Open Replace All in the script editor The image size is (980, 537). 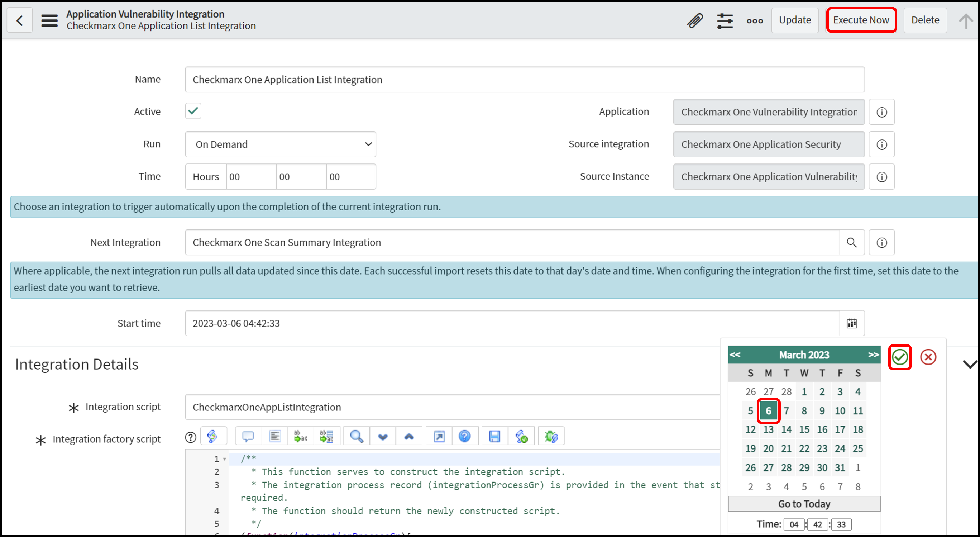pos(327,436)
